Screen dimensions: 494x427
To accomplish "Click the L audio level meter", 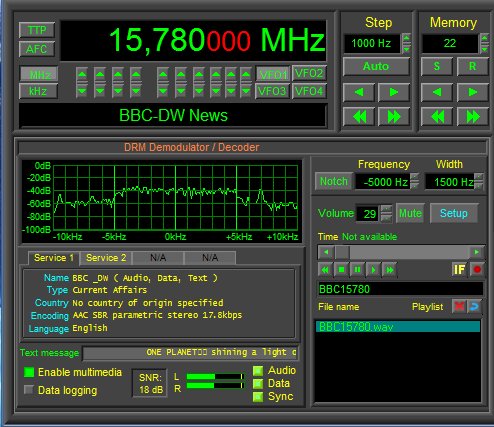I will point(215,377).
